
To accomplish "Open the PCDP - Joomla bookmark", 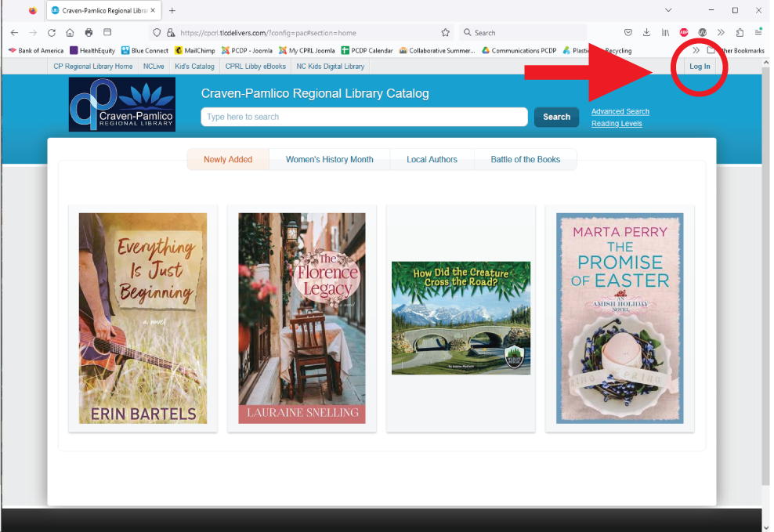I will 247,50.
